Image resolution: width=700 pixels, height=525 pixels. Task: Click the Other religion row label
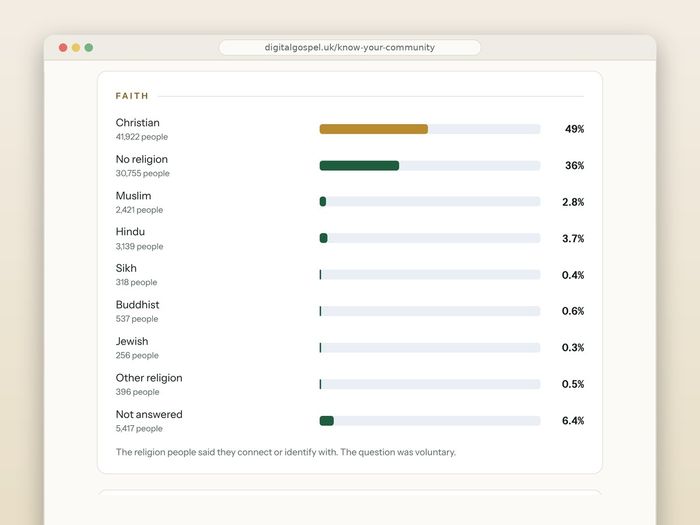pos(149,378)
